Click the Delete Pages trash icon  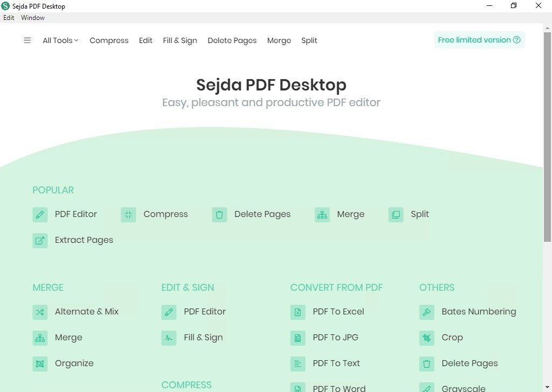tap(219, 214)
